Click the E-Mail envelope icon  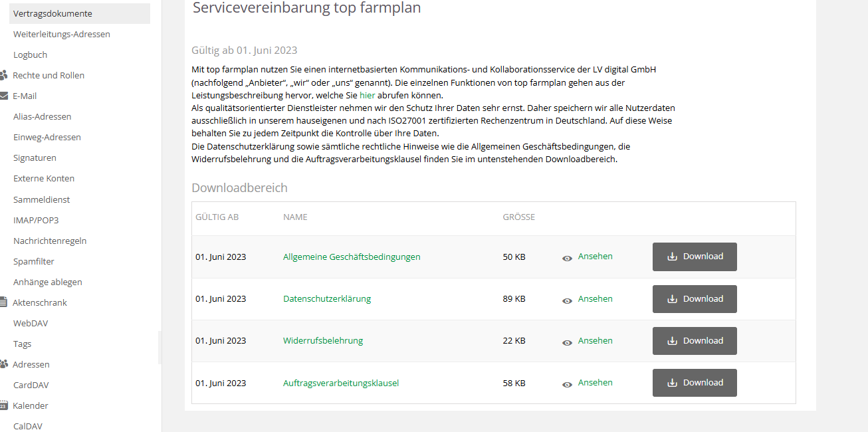coord(4,96)
